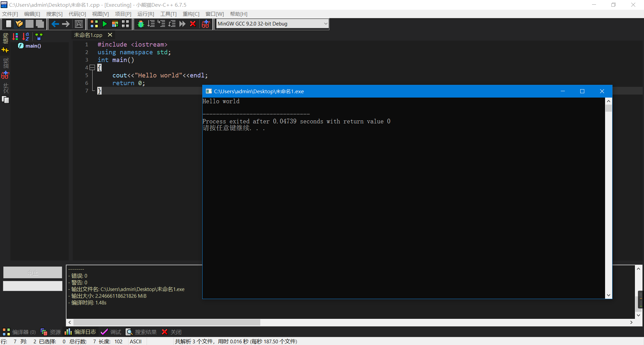Collapse the code fold at line 4
644x345 pixels.
(x=92, y=67)
